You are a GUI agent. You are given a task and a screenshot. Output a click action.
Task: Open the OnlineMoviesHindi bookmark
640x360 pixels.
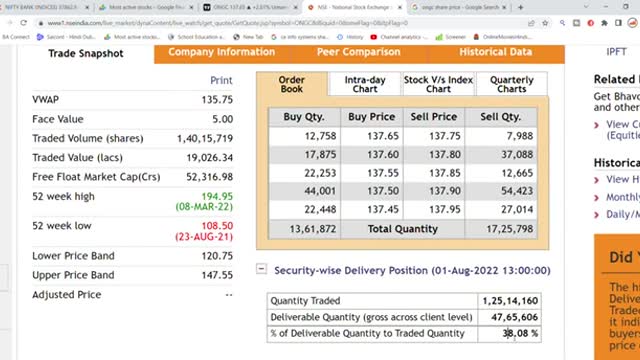pyautogui.click(x=503, y=37)
